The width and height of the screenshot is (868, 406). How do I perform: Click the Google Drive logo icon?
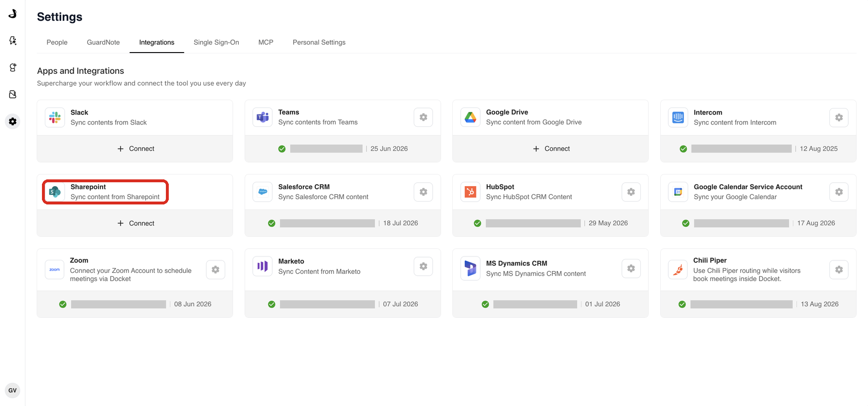tap(471, 117)
